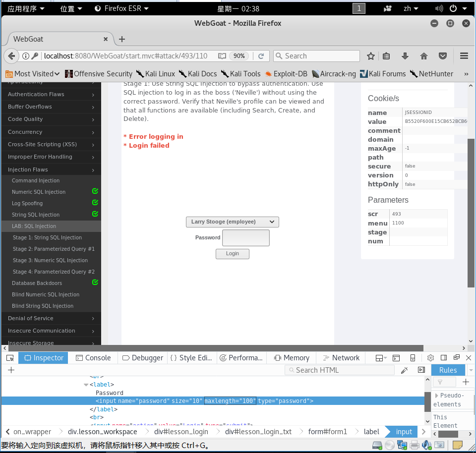Click the Firefox back arrow button

point(11,56)
